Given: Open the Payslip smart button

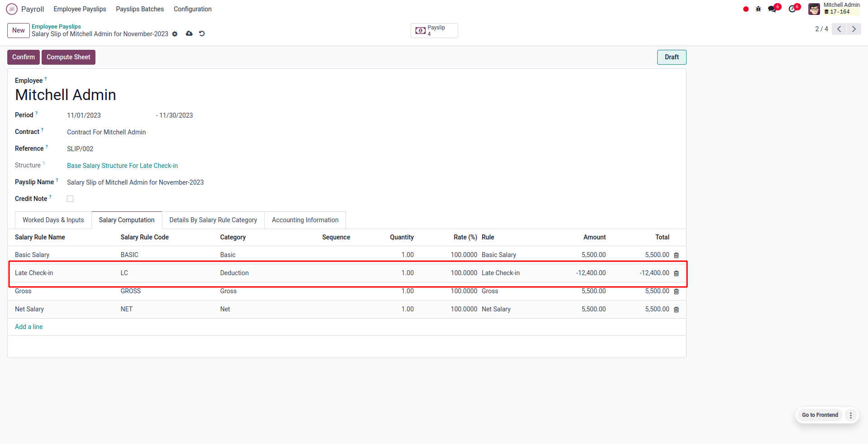Looking at the screenshot, I should (434, 30).
